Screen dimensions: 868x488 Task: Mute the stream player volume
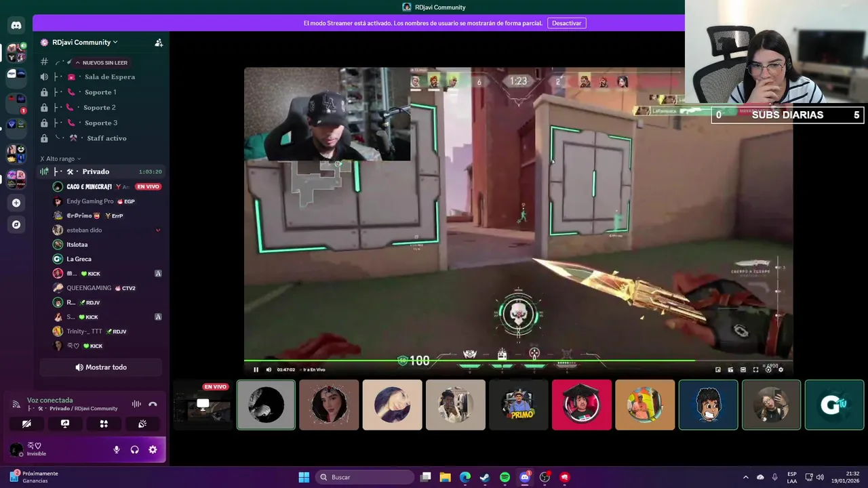tap(269, 369)
